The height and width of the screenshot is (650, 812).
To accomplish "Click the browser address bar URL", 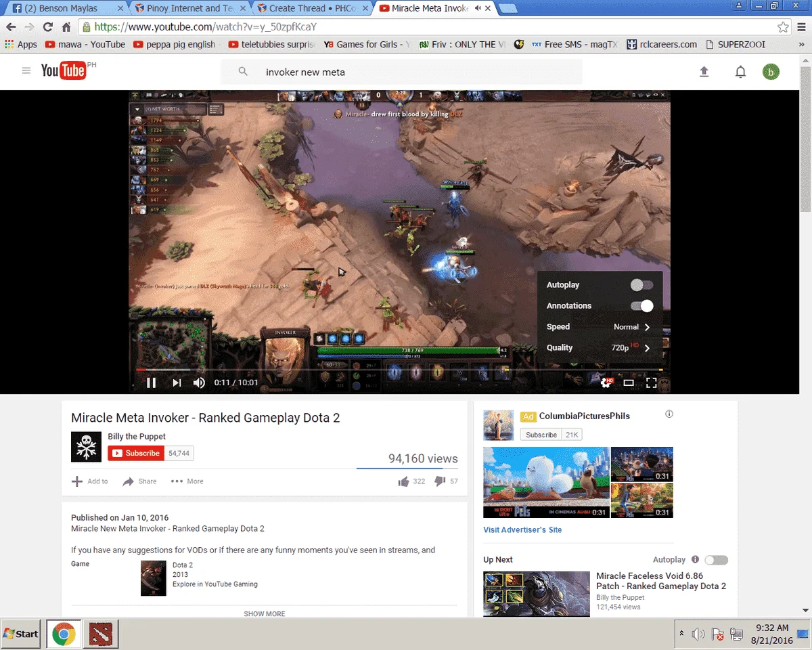I will click(x=205, y=27).
